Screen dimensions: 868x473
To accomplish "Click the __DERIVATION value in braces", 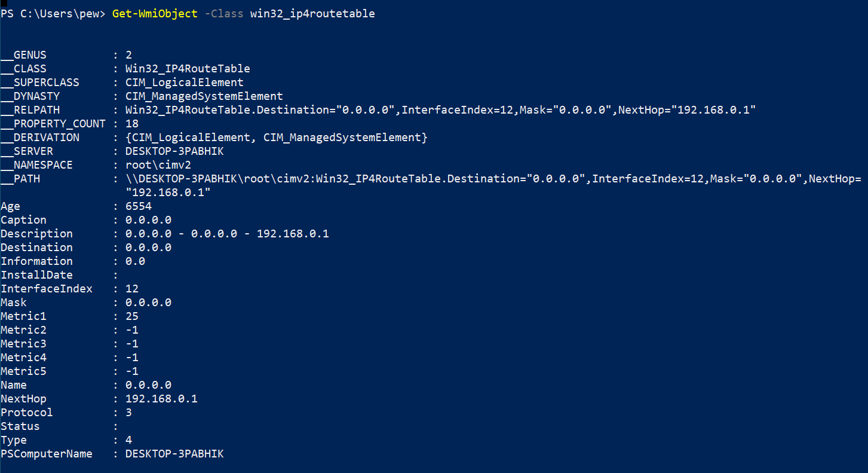I will (277, 138).
